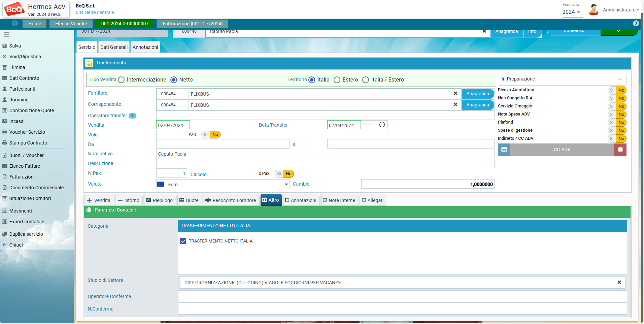Switch to the Dati Generali tab
644x324 pixels.
114,47
